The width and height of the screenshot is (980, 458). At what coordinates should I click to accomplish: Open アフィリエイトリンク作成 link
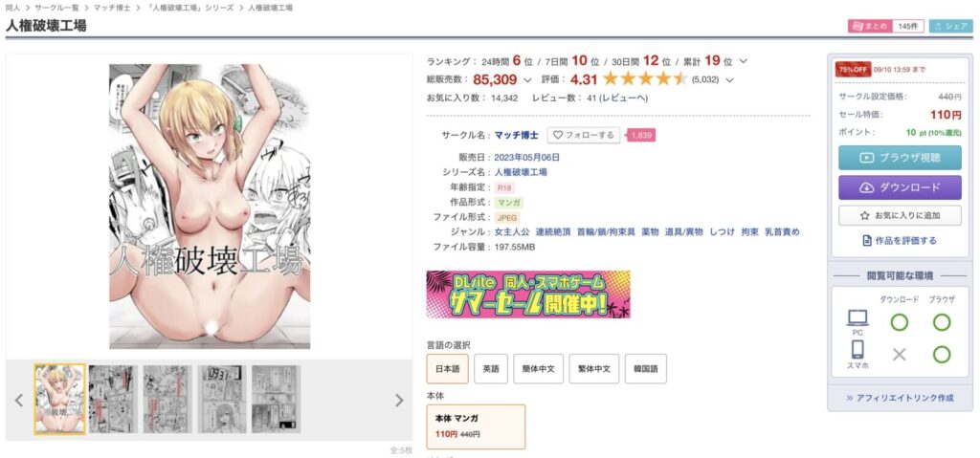[x=900, y=398]
